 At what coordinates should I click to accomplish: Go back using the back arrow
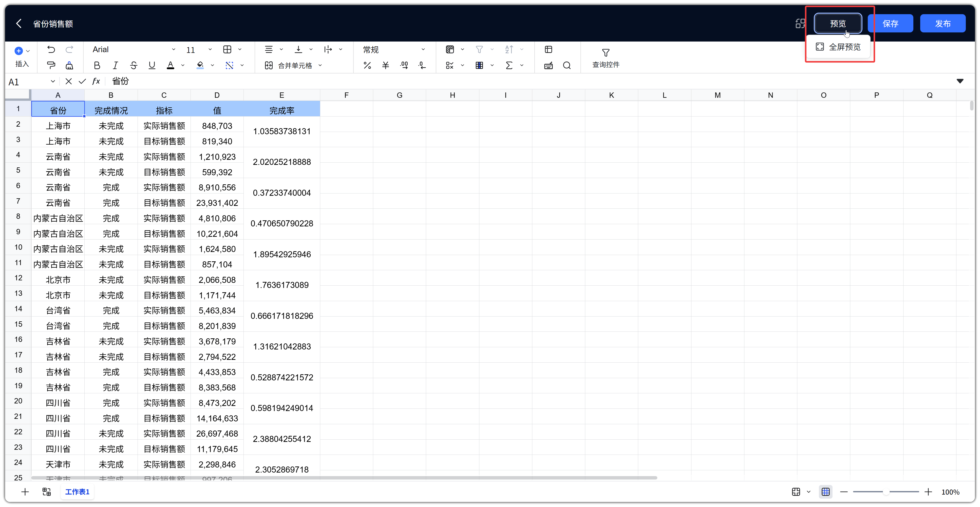[18, 24]
